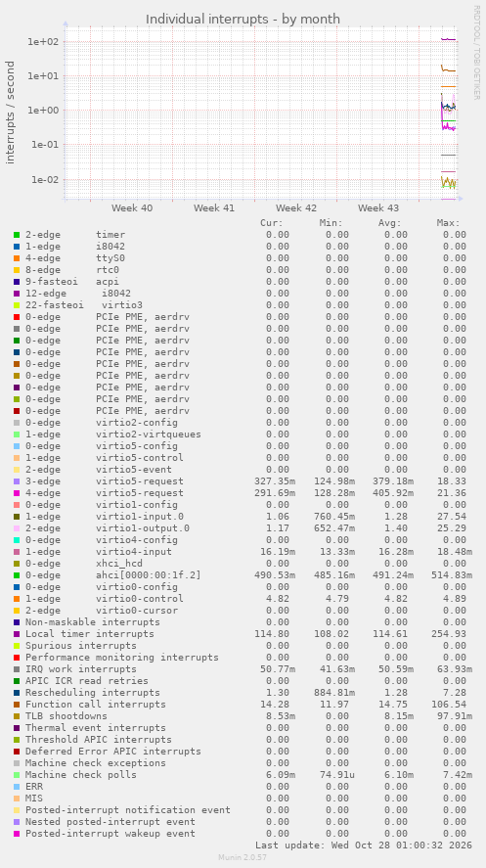Click the 'Avg:' column header
This screenshot has width=486, height=868.
pos(389,223)
